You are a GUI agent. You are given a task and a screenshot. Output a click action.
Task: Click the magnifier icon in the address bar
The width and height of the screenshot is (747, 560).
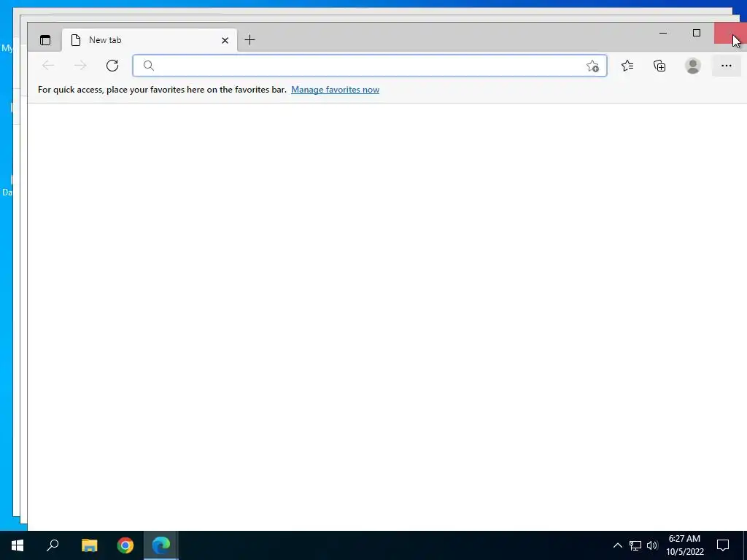click(x=149, y=66)
